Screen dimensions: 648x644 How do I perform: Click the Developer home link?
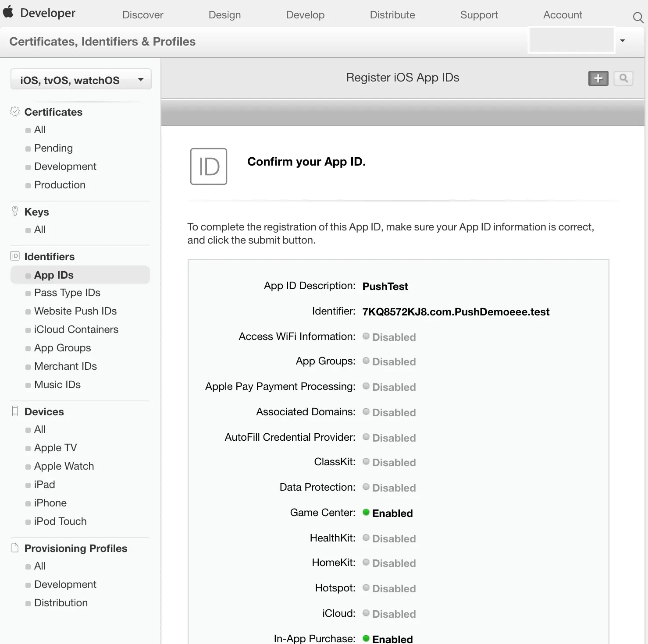tap(48, 13)
